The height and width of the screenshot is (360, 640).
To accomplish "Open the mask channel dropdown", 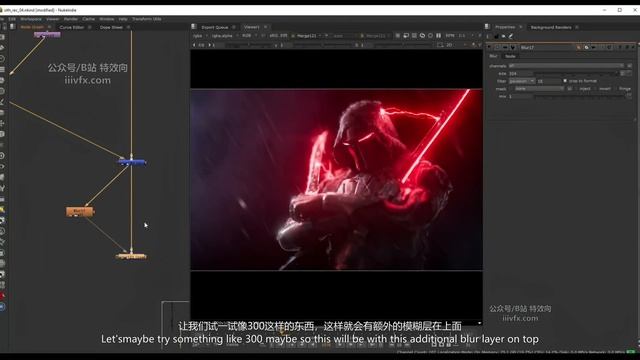I will [539, 89].
